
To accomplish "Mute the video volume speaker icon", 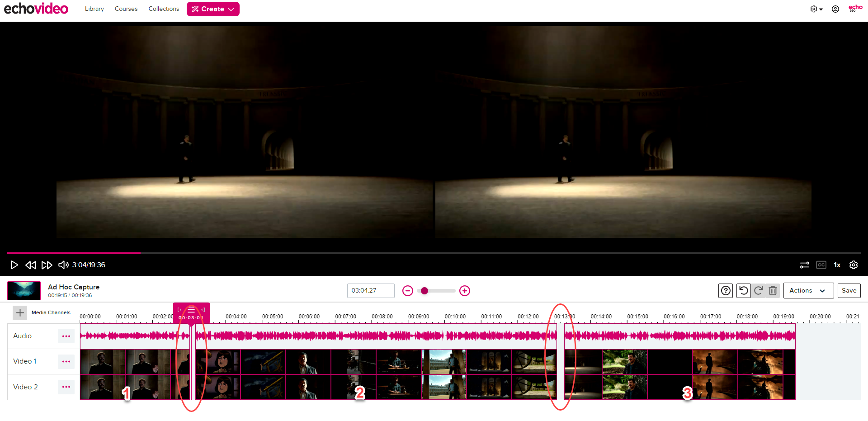I will (63, 265).
